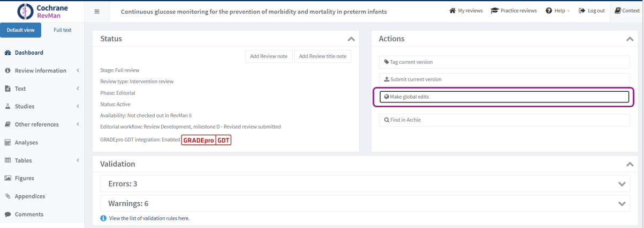
Task: Click the hamburger menu icon
Action: [x=97, y=11]
